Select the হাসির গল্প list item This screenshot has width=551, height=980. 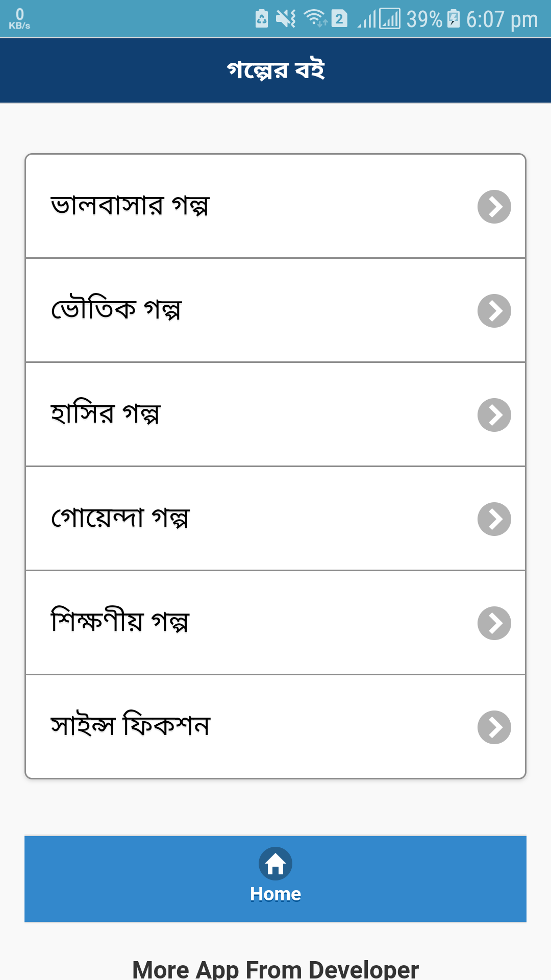(x=275, y=414)
